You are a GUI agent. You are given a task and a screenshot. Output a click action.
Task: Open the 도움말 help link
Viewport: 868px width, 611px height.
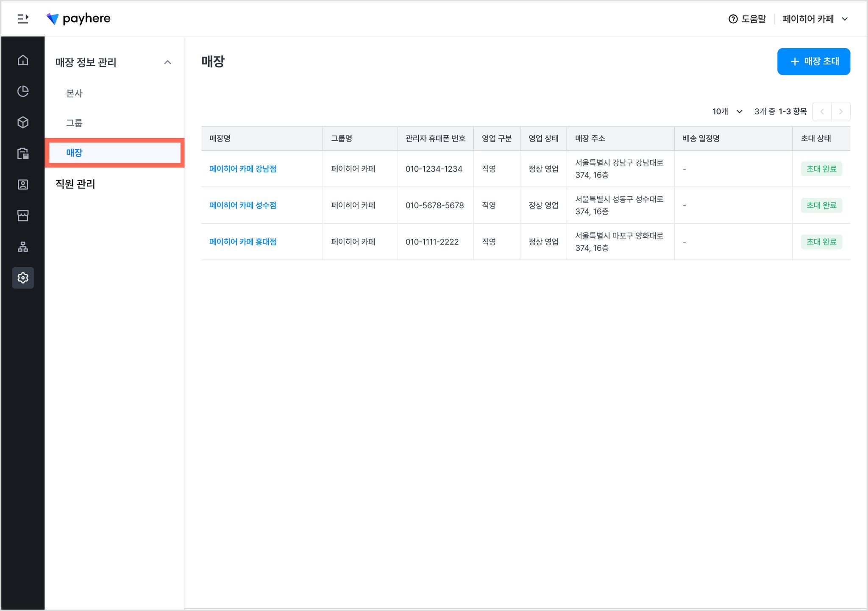[754, 19]
